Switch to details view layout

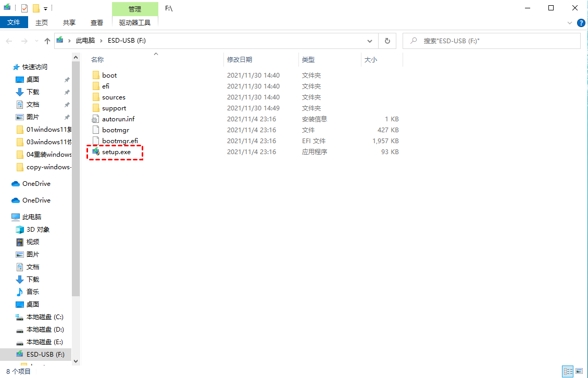[x=568, y=371]
